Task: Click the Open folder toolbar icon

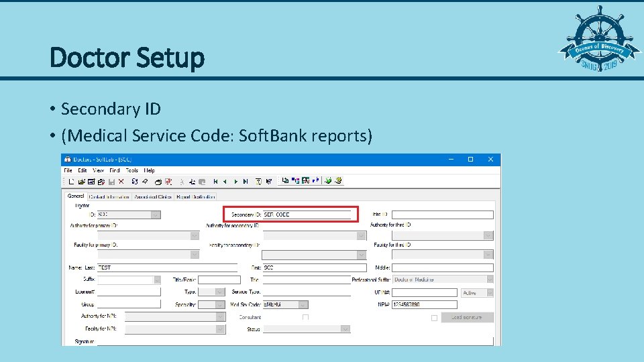Action: click(x=81, y=182)
